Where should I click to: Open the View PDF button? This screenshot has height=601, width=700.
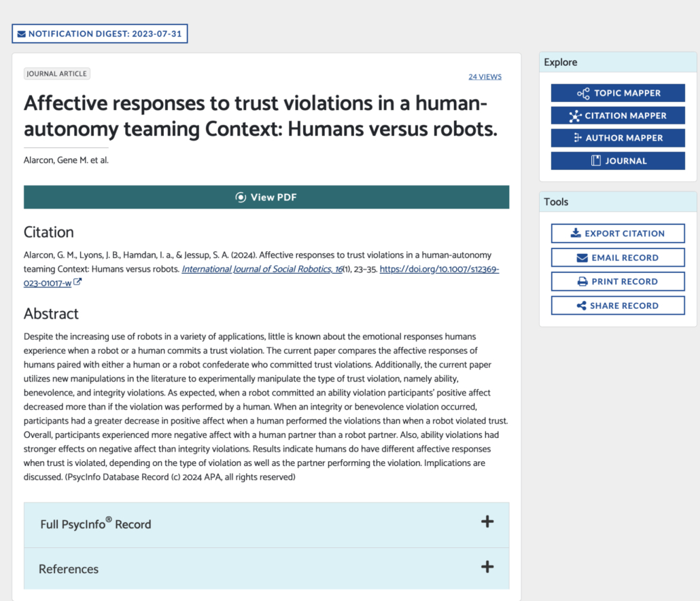click(x=266, y=197)
